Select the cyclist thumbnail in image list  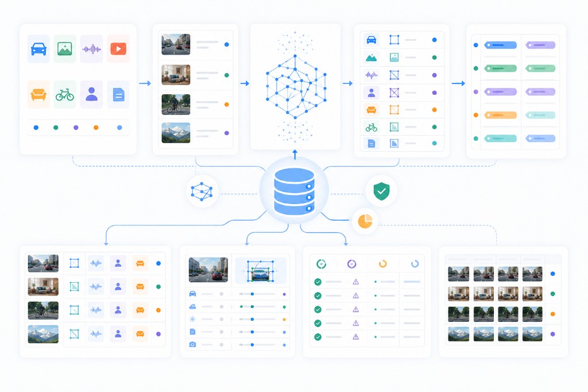coord(176,105)
